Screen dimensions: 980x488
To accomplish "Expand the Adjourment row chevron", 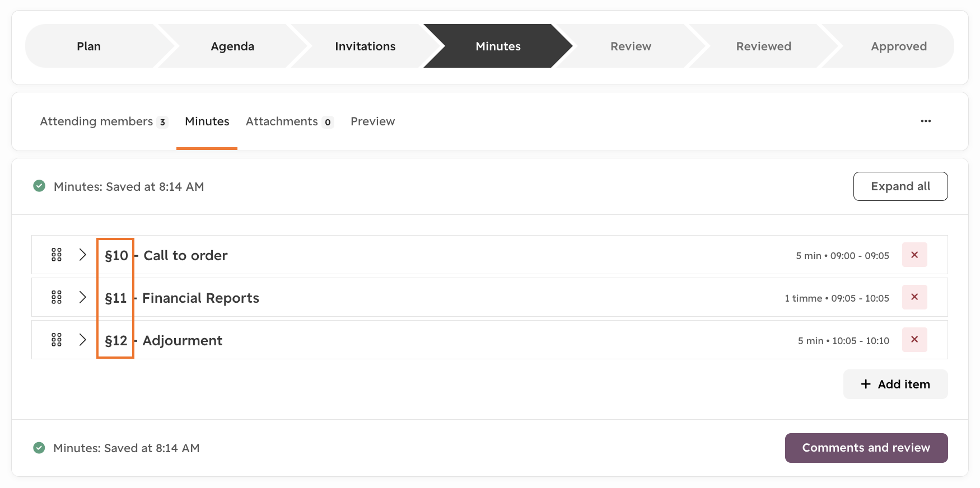I will [x=83, y=340].
